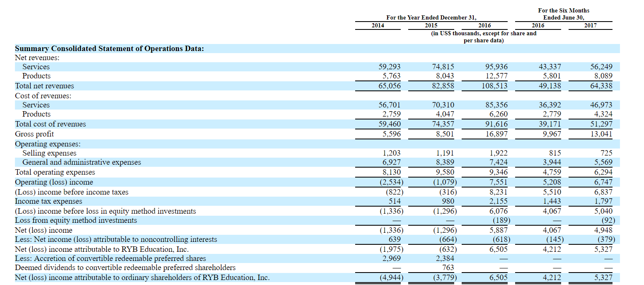Click the 'Operating expenses:' label
The image size is (644, 285).
(x=48, y=144)
